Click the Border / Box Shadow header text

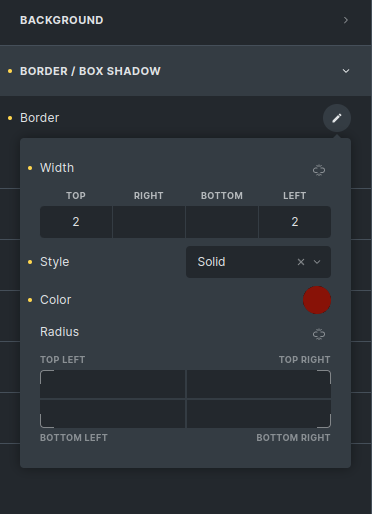click(x=90, y=71)
